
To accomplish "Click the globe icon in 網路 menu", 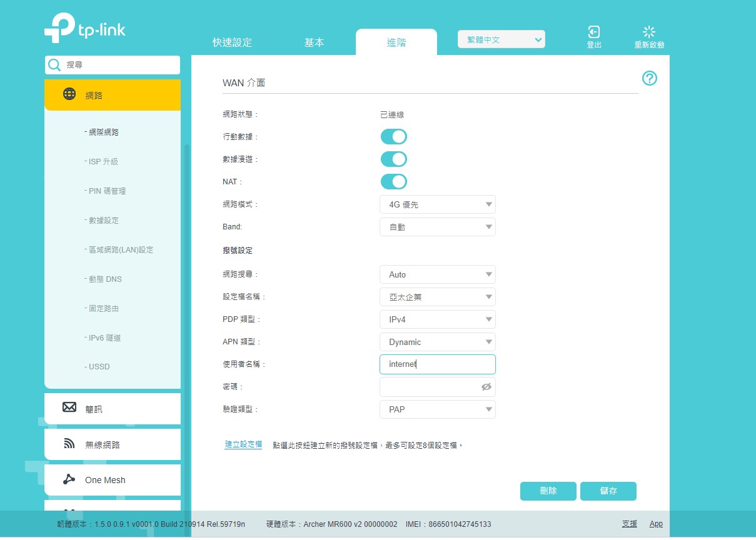I will tap(70, 94).
